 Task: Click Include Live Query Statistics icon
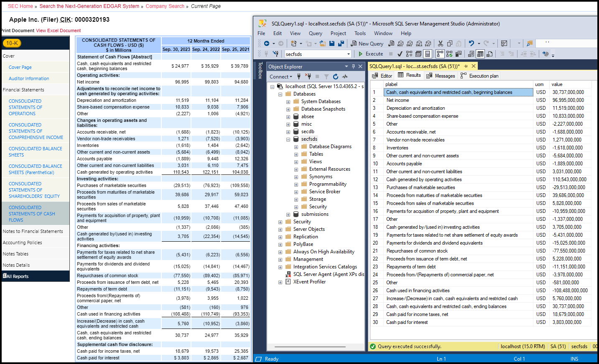[449, 54]
